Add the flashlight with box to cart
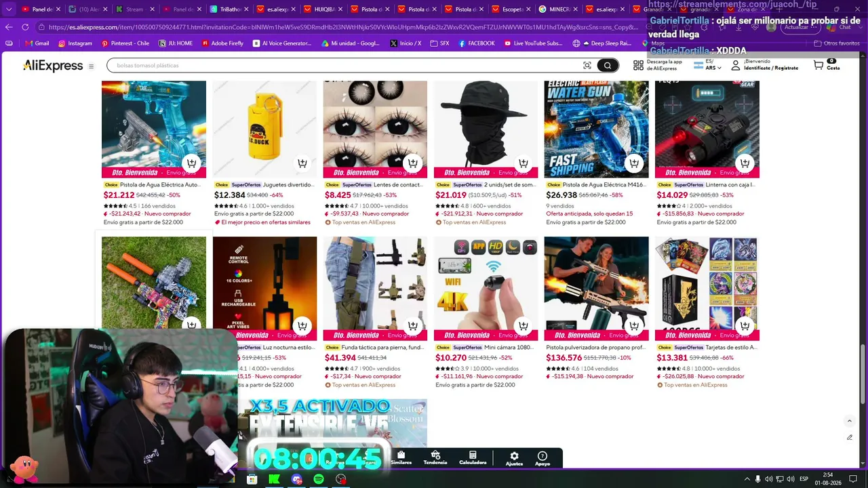 (745, 163)
